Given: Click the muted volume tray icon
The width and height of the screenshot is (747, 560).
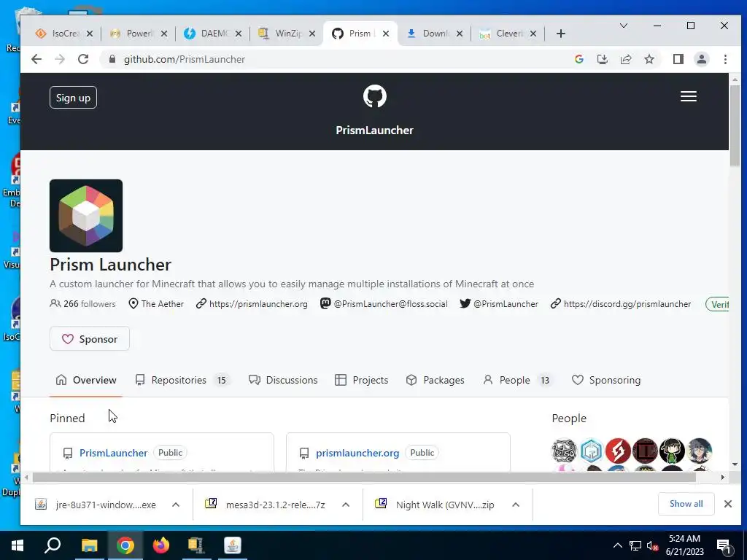Looking at the screenshot, I should [x=653, y=545].
